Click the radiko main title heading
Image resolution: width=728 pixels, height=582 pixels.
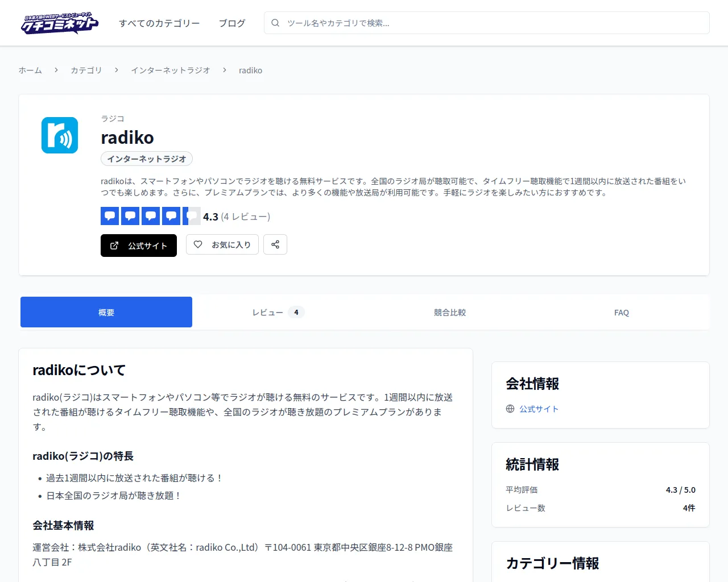click(x=127, y=138)
